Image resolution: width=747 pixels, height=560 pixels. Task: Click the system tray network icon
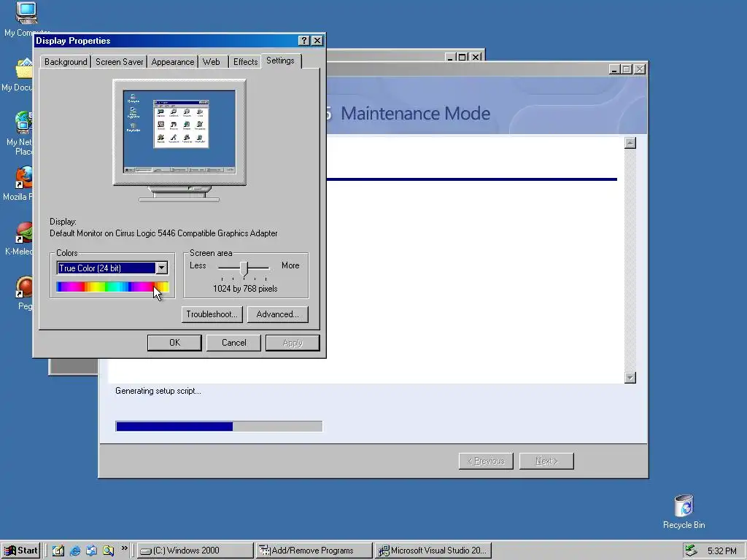[x=692, y=551]
